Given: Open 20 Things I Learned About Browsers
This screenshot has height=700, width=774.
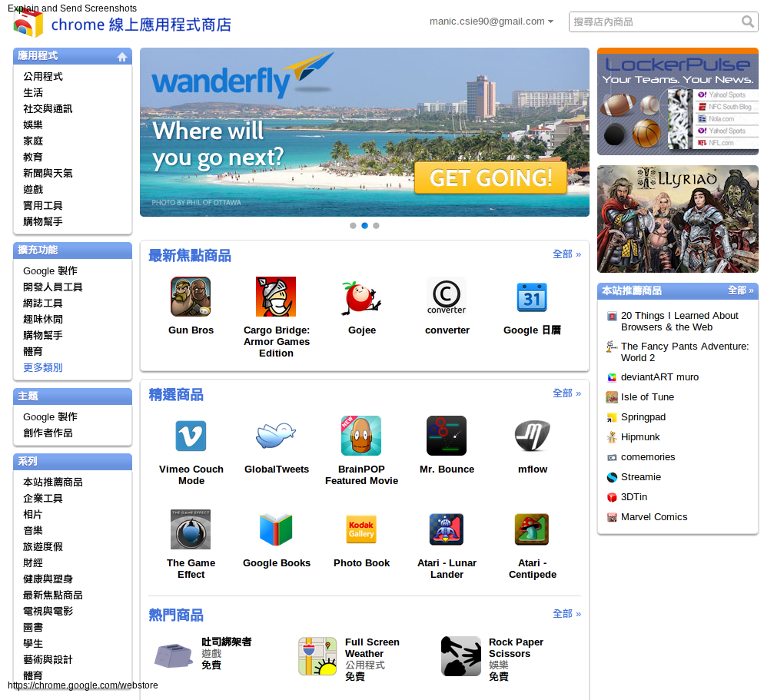Looking at the screenshot, I should tap(679, 321).
